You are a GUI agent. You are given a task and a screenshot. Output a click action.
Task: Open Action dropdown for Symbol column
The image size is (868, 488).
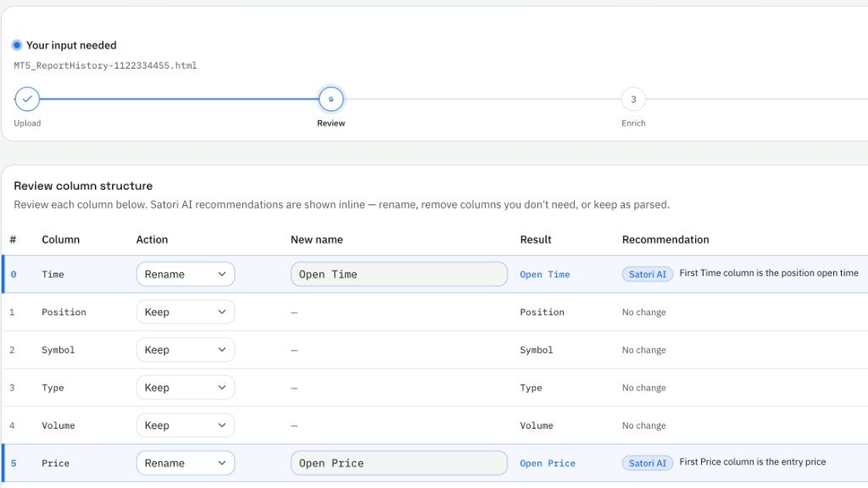(x=186, y=350)
